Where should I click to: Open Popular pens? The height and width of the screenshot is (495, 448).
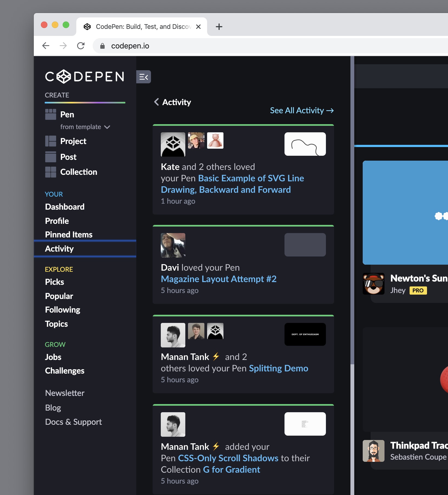(59, 296)
